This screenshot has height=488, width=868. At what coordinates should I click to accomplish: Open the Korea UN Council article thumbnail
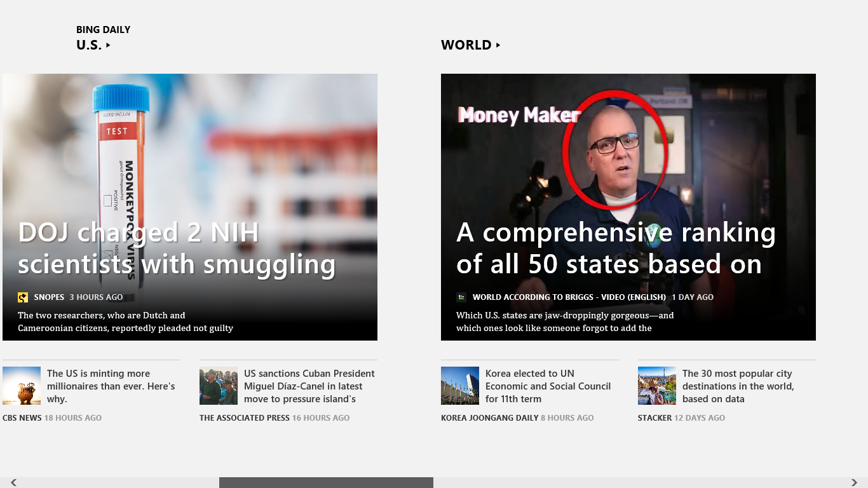coord(460,386)
